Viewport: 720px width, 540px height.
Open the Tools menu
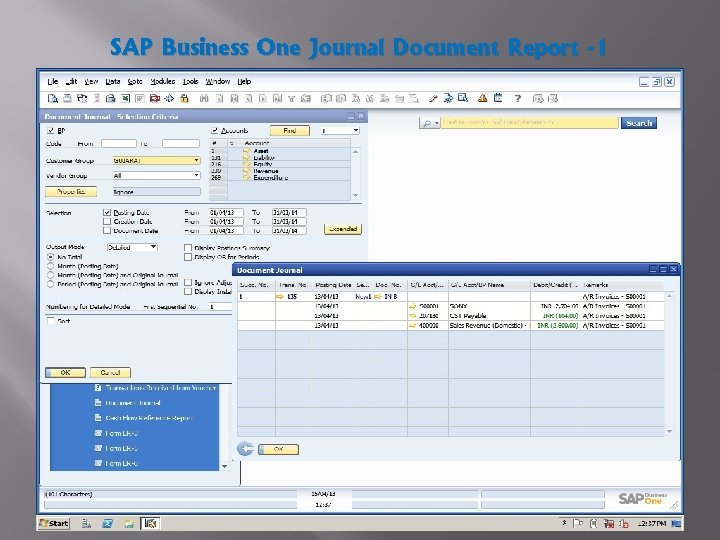[x=191, y=82]
